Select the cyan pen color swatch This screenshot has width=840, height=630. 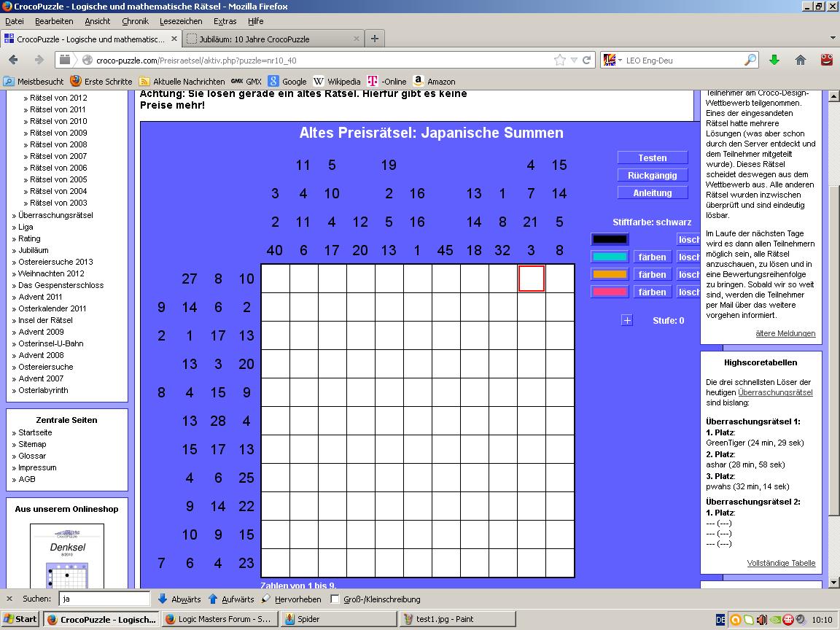click(x=610, y=257)
